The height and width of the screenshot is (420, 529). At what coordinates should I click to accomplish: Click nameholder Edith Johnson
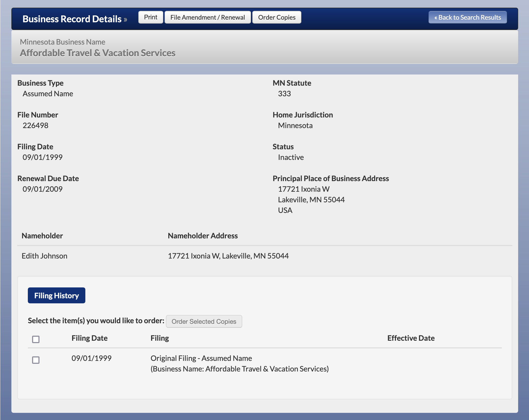(x=45, y=256)
